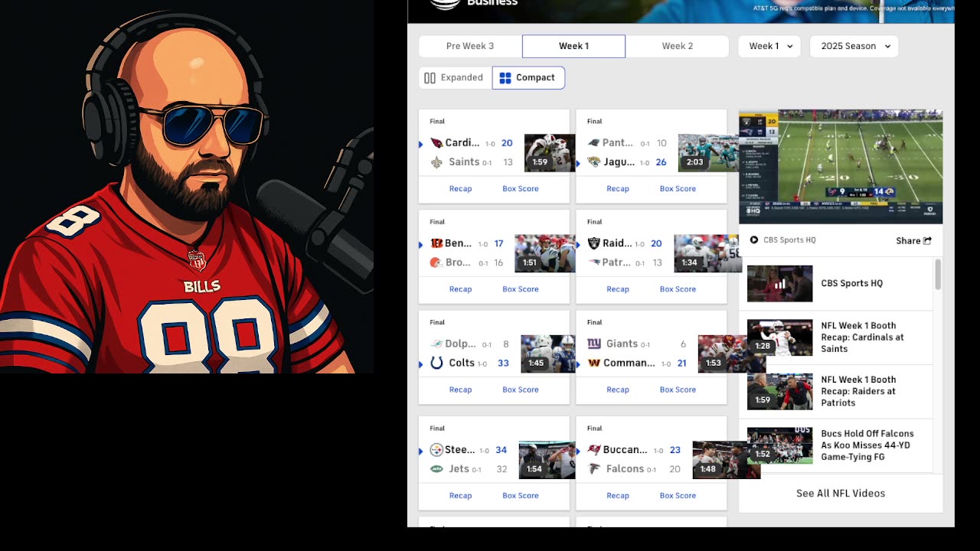Play the Panthers-Jaguars 2:03 highlight thumbnail
Viewport: 980px width, 551px height.
[708, 153]
